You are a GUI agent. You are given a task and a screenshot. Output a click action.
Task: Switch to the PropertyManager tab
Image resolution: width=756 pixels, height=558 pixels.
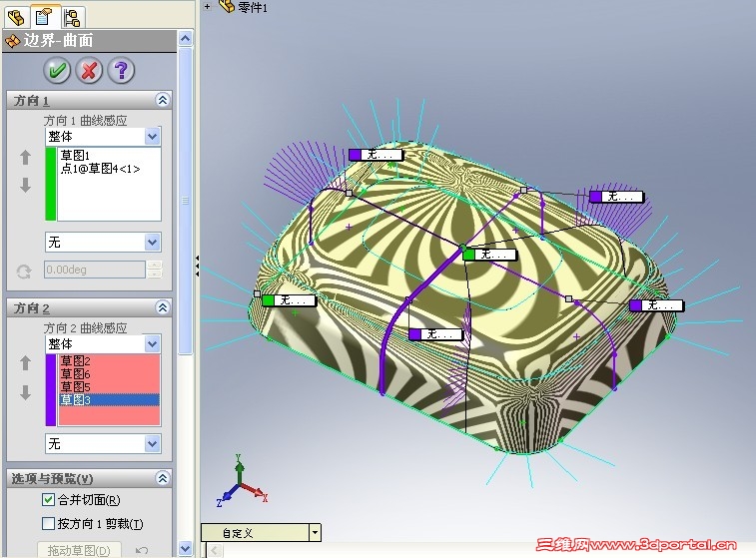pyautogui.click(x=44, y=17)
